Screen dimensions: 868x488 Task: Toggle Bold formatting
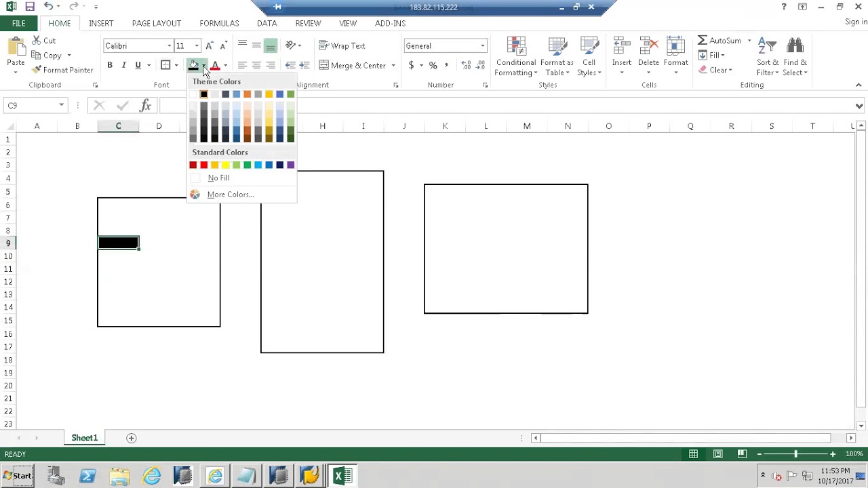pyautogui.click(x=110, y=66)
